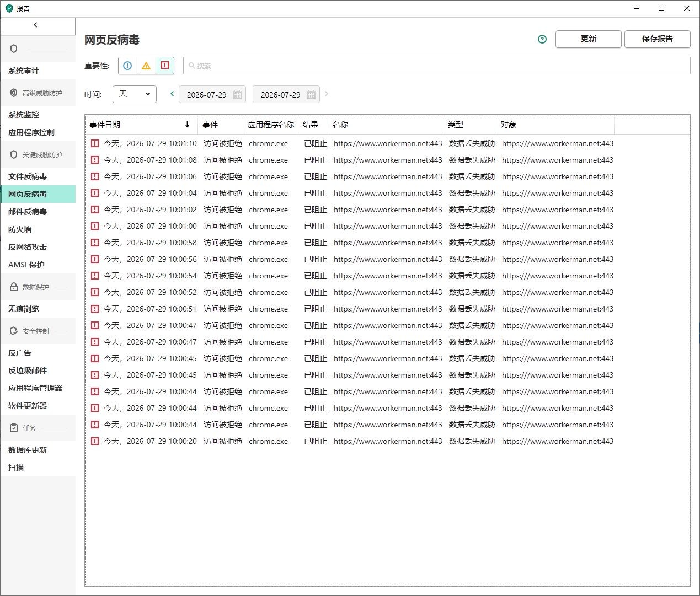700x596 pixels.
Task: Click critical icon on the 10:01:04 row
Action: click(95, 193)
